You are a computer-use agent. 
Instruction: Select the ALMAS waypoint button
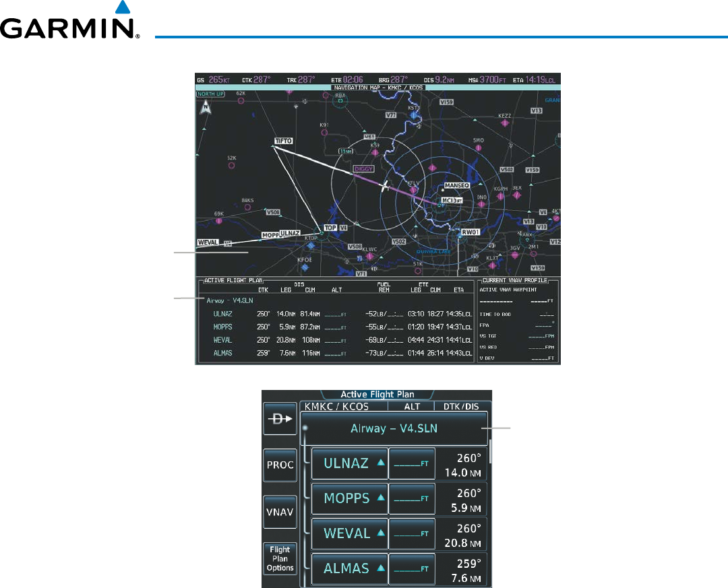point(350,568)
